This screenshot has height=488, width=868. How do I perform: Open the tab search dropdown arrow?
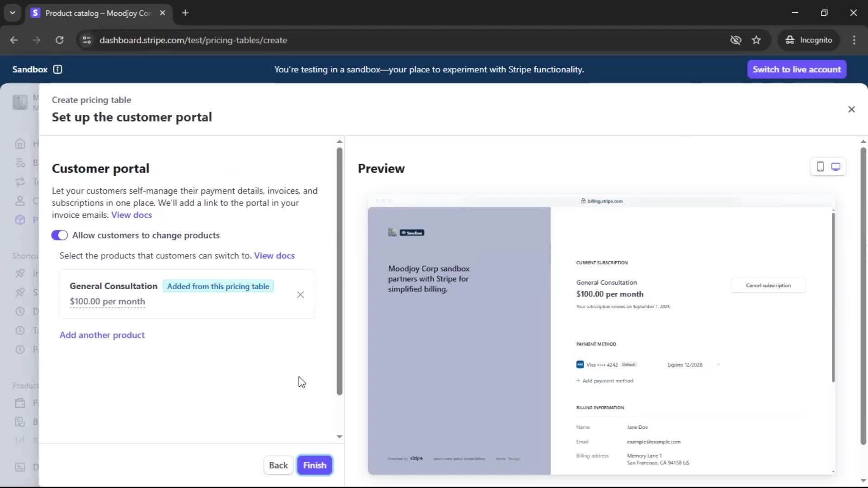click(12, 13)
